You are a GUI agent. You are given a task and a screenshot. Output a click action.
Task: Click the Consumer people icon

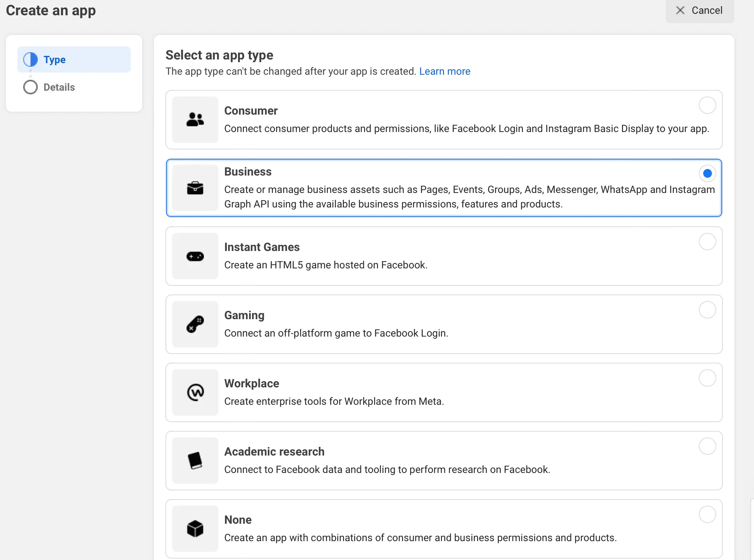pos(195,119)
